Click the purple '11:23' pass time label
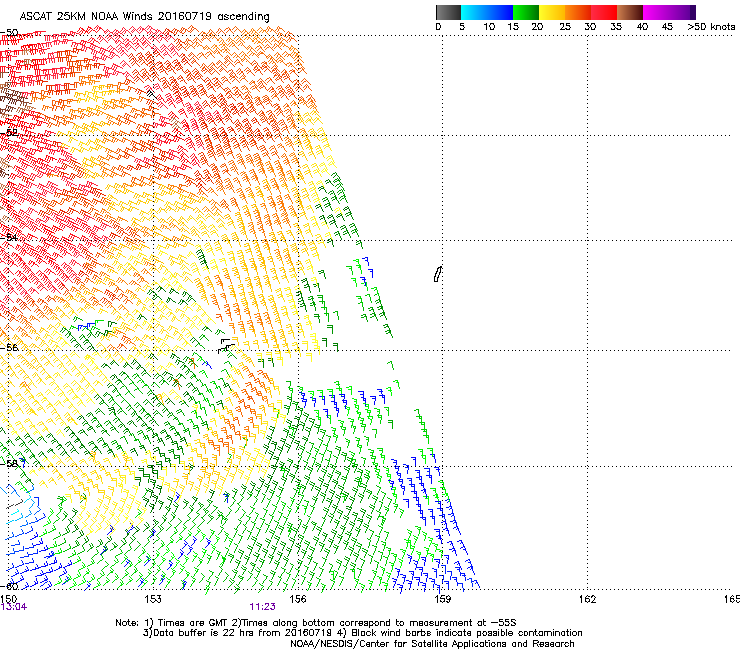 click(262, 607)
